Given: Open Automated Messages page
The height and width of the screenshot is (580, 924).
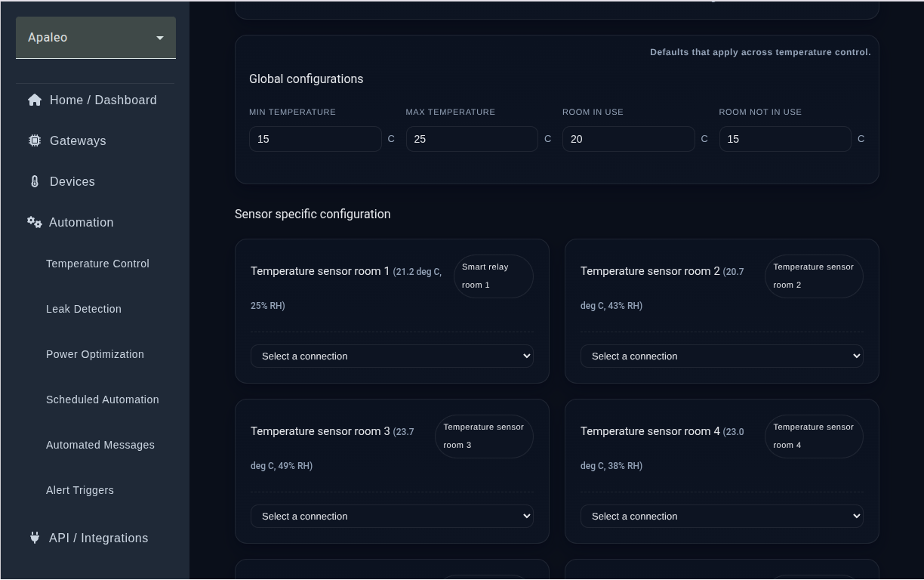Looking at the screenshot, I should pyautogui.click(x=100, y=445).
